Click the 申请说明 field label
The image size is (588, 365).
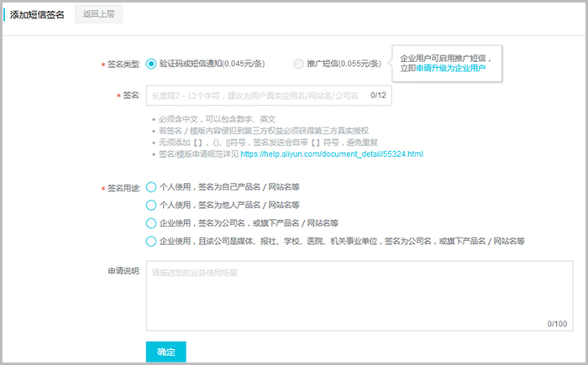click(123, 271)
